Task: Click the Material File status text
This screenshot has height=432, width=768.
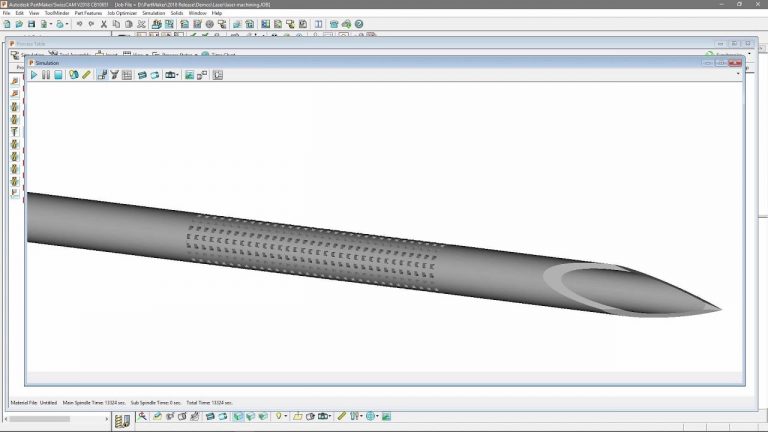Action: pos(34,403)
